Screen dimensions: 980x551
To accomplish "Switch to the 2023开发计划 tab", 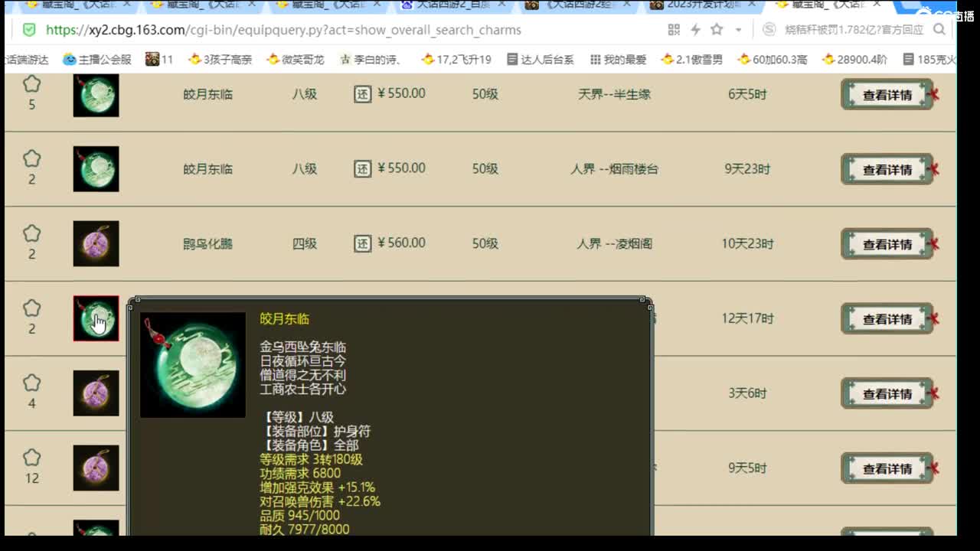I will click(x=704, y=5).
